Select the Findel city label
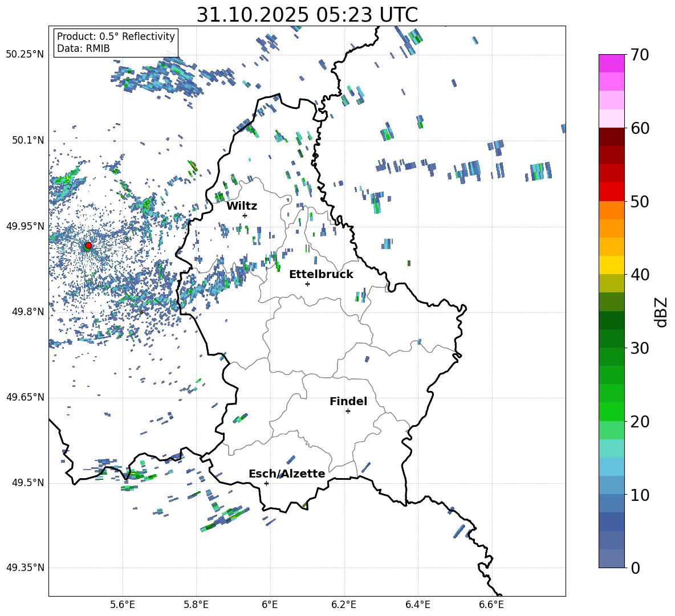The width and height of the screenshot is (675, 616). 348,401
